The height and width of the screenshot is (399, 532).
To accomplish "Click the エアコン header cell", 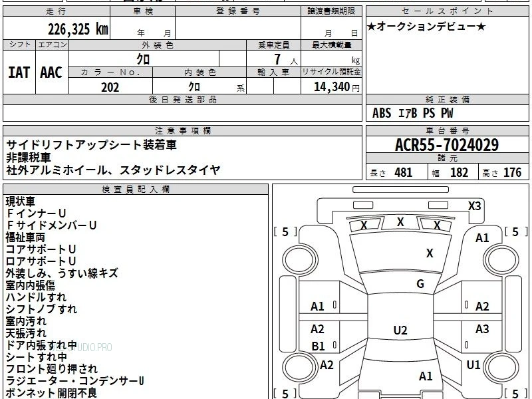I will [52, 45].
